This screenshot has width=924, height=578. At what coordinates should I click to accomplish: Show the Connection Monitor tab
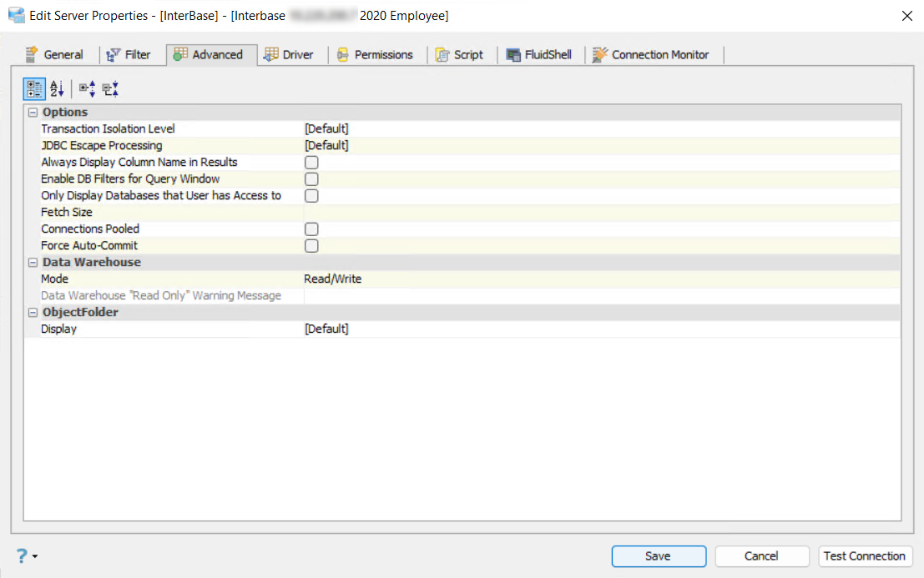[x=652, y=55]
